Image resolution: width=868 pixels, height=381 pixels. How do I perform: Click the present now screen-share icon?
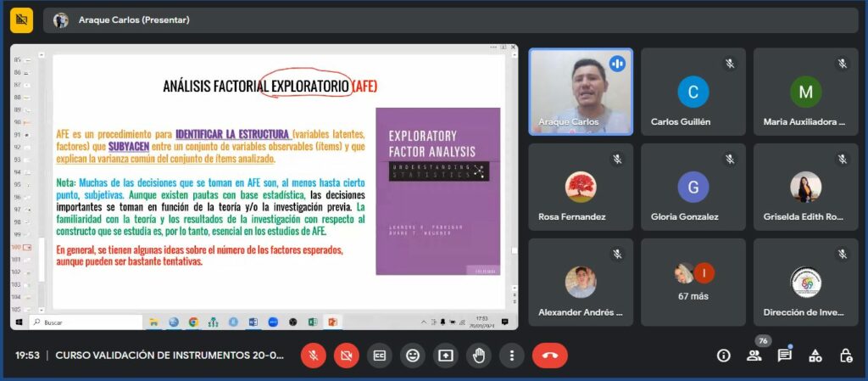446,356
